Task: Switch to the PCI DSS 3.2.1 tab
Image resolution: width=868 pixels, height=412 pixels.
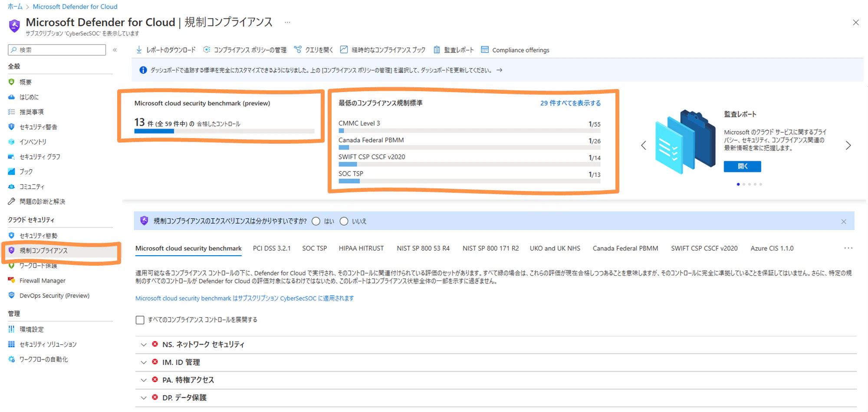Action: click(x=272, y=248)
